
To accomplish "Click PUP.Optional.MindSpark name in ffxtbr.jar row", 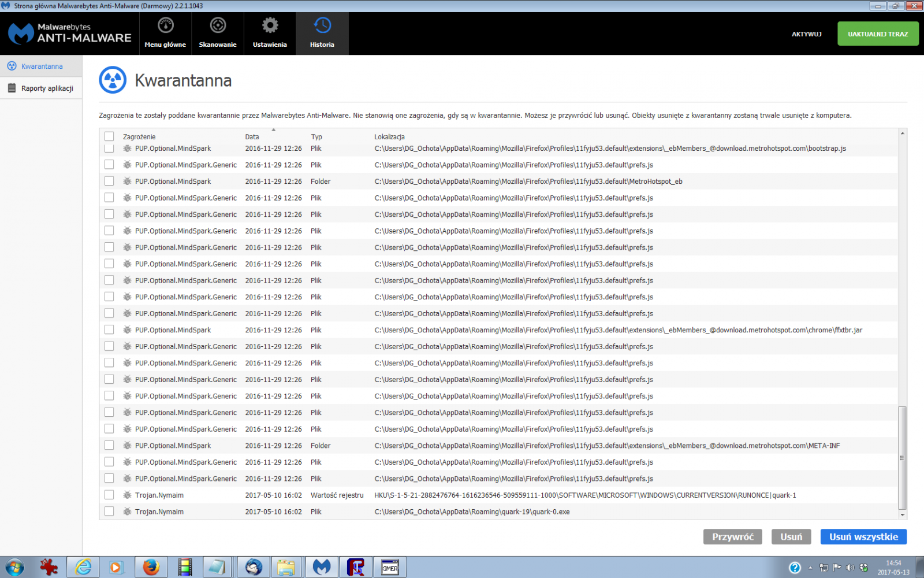I will tap(173, 330).
